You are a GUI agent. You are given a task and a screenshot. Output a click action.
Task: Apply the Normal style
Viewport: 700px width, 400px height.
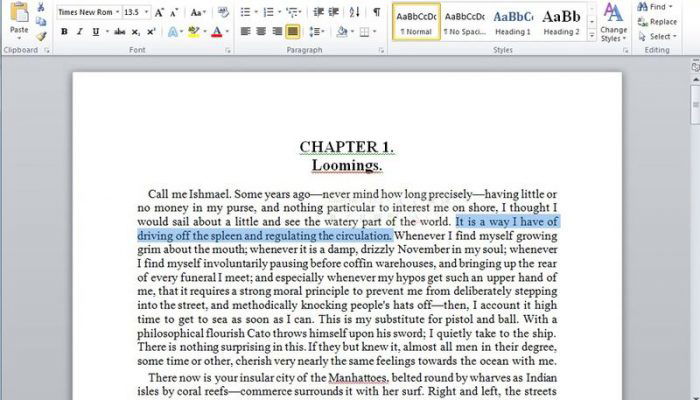pos(417,21)
